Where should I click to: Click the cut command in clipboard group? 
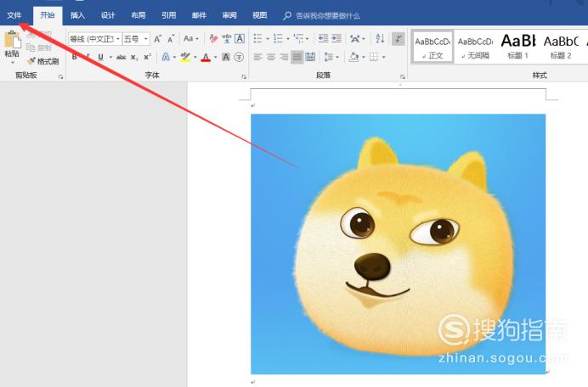pos(39,35)
